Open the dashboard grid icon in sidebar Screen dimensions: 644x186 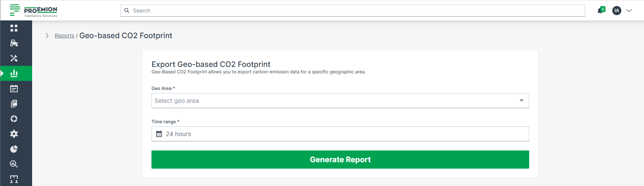[14, 28]
